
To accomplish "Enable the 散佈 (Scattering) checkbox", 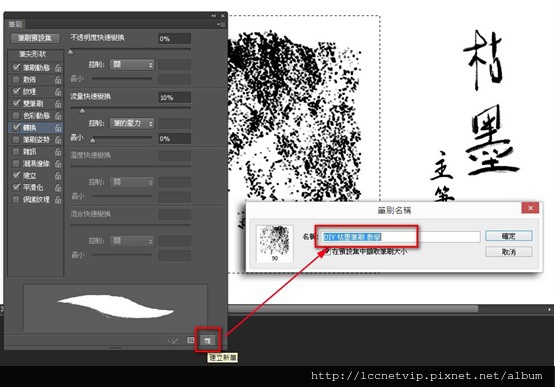I will pyautogui.click(x=16, y=79).
